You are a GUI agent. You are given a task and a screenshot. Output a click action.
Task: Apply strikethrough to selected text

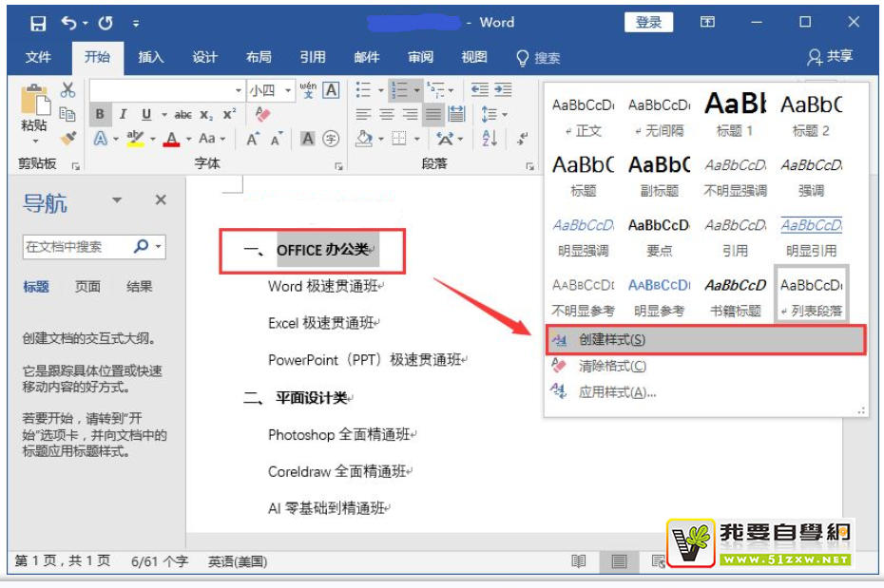[x=183, y=115]
